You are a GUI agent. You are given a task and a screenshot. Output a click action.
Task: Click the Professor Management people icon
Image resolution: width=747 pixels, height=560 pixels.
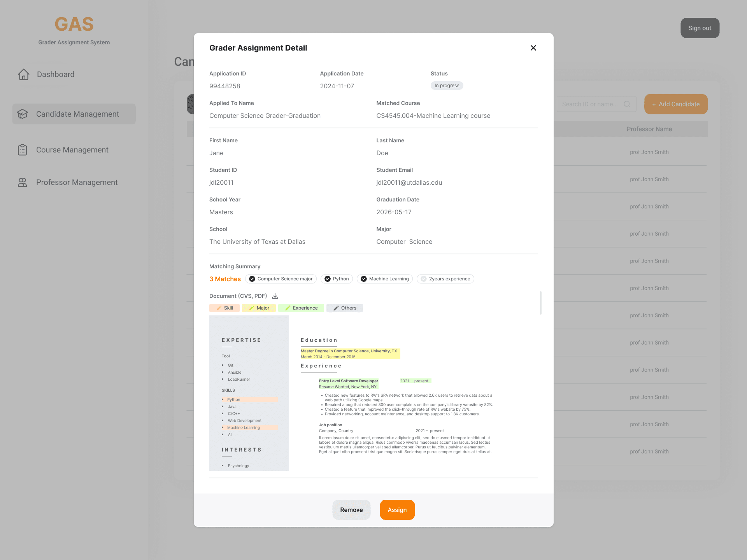click(22, 182)
